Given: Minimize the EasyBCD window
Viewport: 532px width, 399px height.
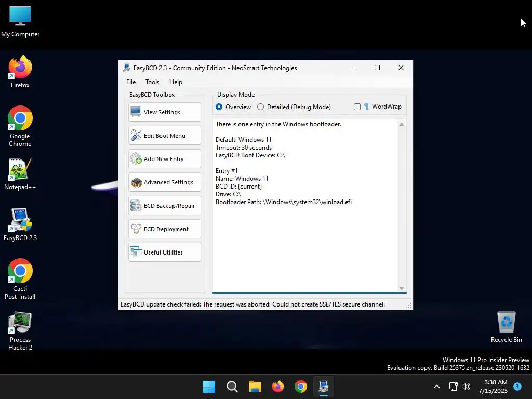Looking at the screenshot, I should 353,68.
